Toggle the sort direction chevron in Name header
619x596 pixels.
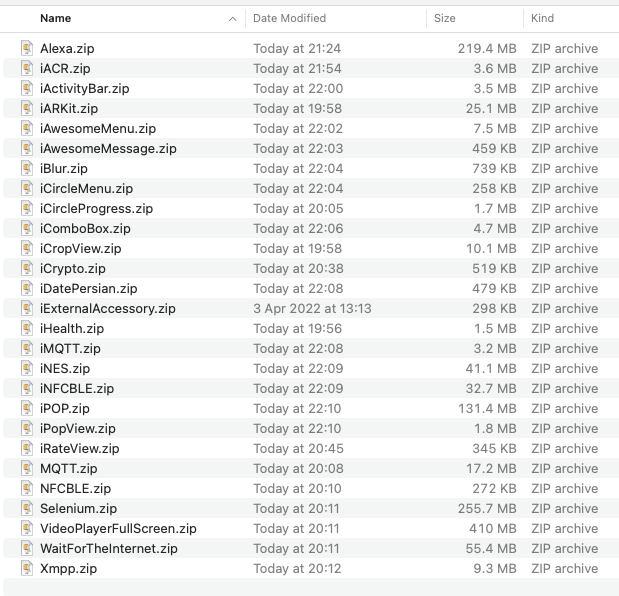[x=232, y=18]
